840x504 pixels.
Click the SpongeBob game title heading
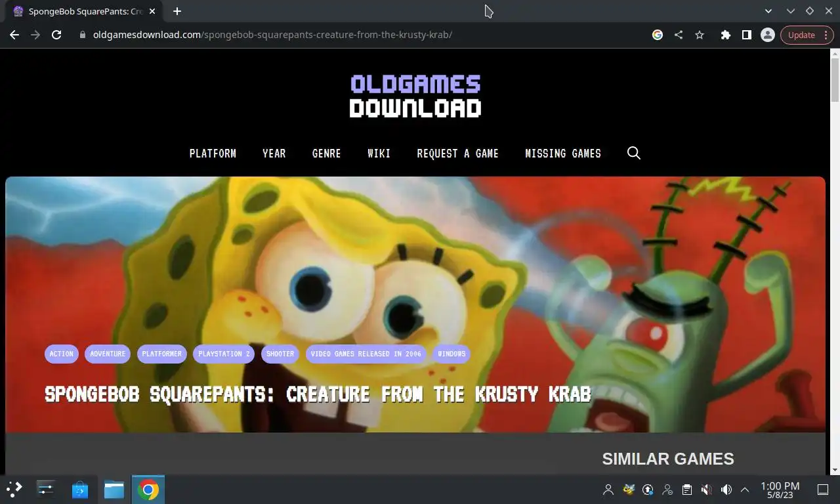pyautogui.click(x=318, y=394)
